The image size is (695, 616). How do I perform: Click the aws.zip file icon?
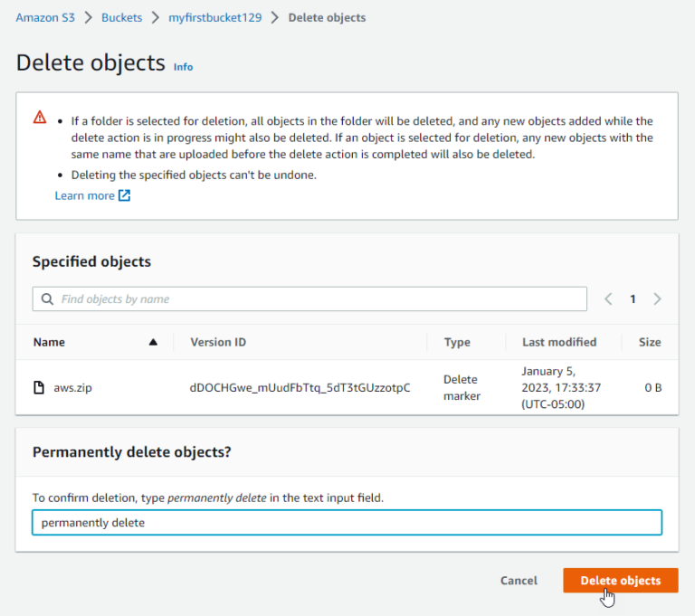coord(39,388)
